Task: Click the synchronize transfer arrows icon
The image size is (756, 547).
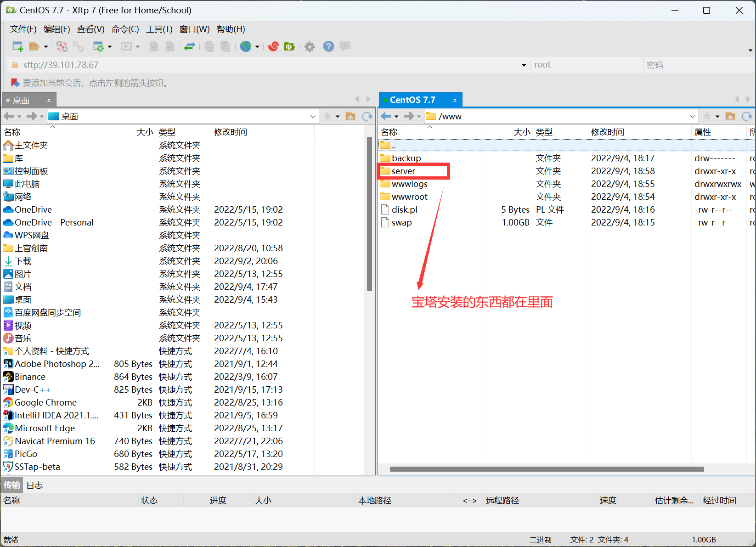Action: point(190,46)
